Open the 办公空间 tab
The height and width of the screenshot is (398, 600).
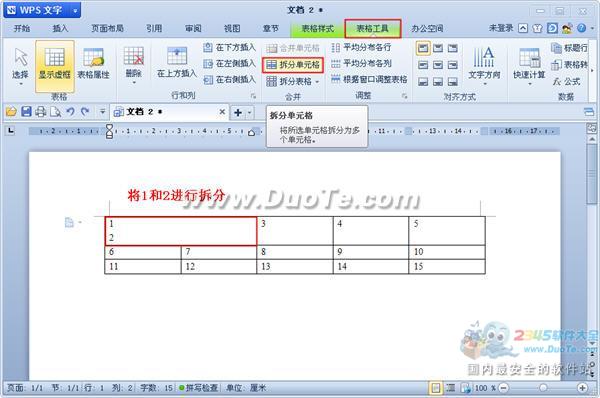427,28
